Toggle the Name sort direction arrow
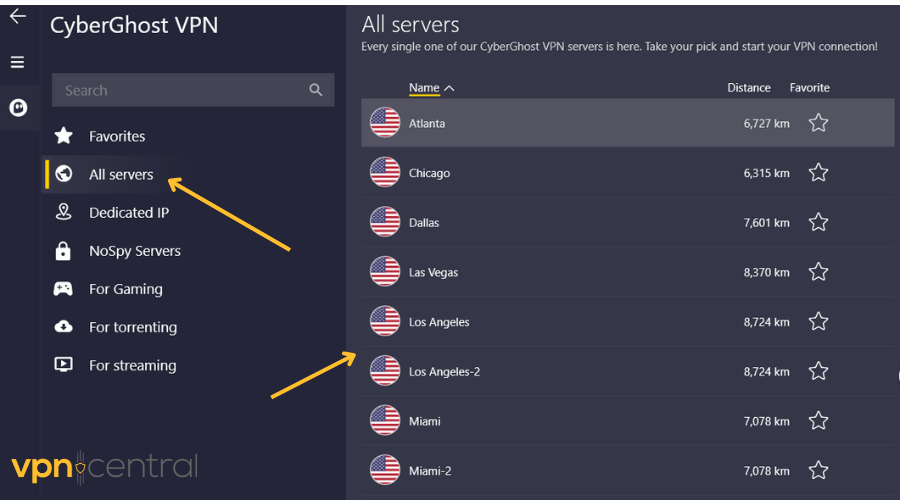 (449, 88)
